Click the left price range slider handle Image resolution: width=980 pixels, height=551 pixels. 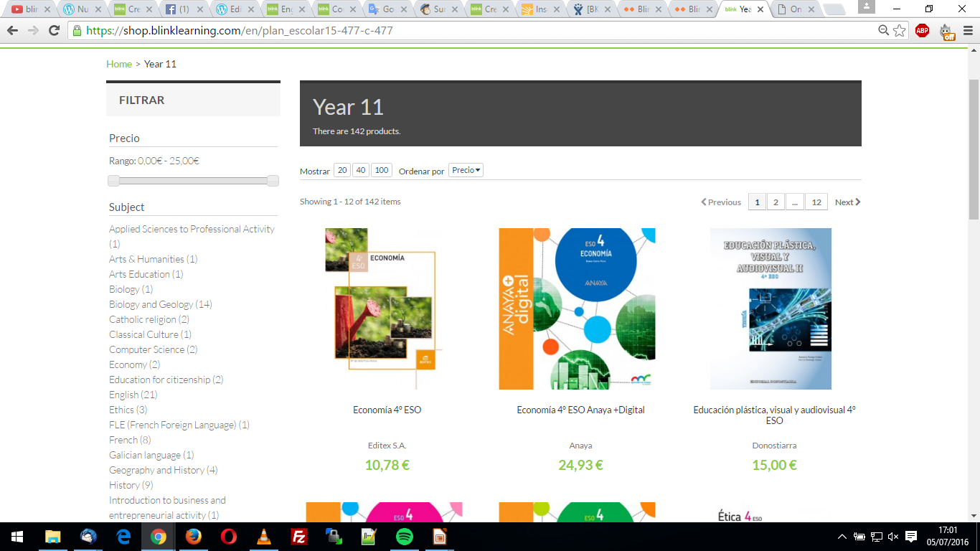click(113, 181)
